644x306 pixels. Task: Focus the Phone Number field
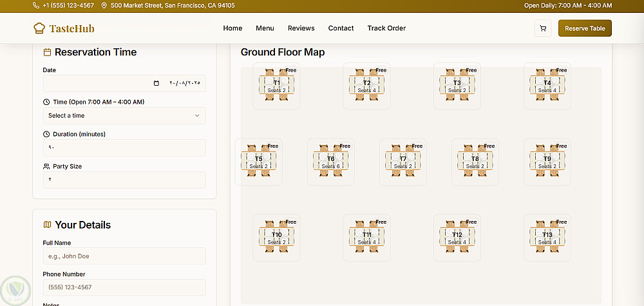[124, 287]
